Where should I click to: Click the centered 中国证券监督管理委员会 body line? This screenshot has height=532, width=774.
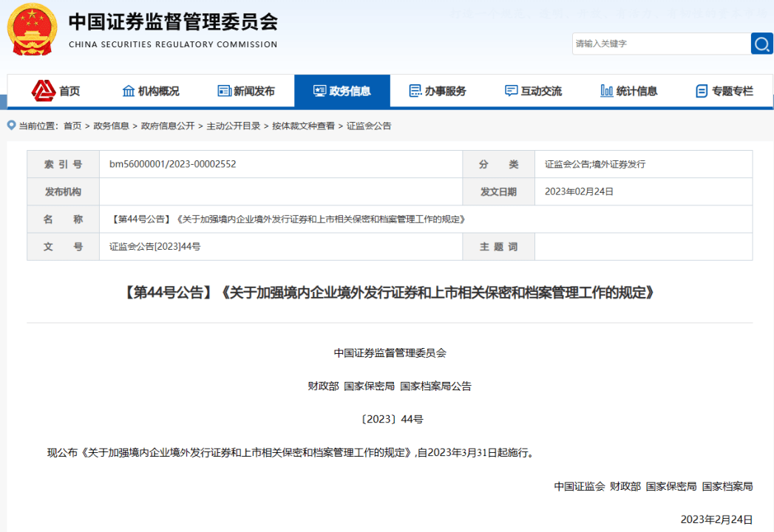[x=390, y=353]
